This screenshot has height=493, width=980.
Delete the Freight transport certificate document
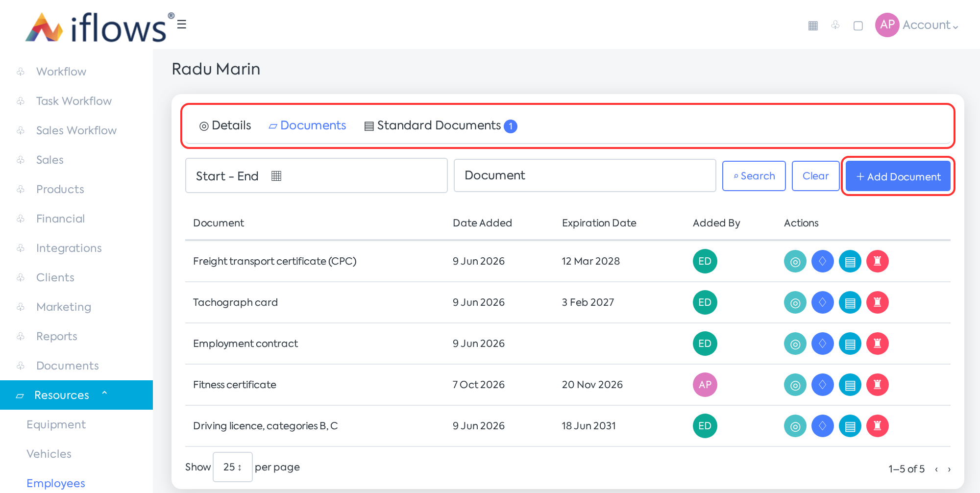[x=878, y=261]
